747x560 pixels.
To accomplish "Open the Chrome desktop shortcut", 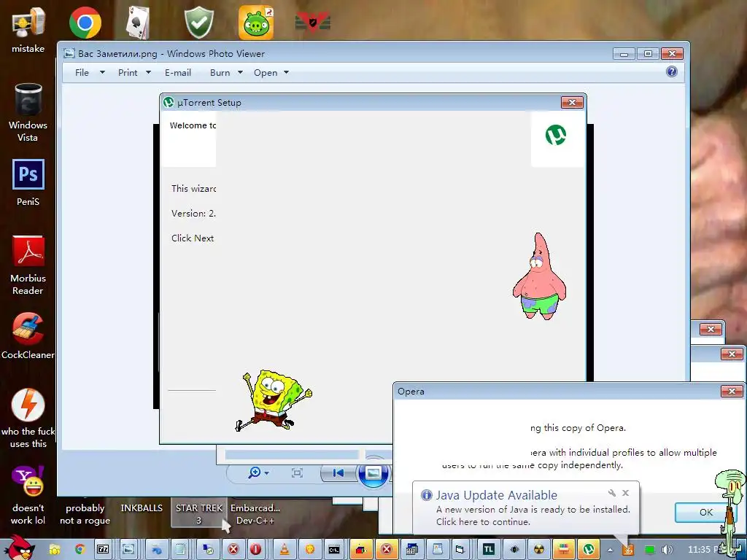I will coord(85,22).
